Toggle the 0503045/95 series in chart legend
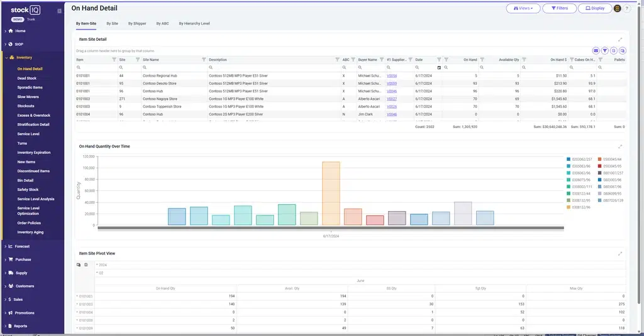The image size is (644, 336). [609, 166]
